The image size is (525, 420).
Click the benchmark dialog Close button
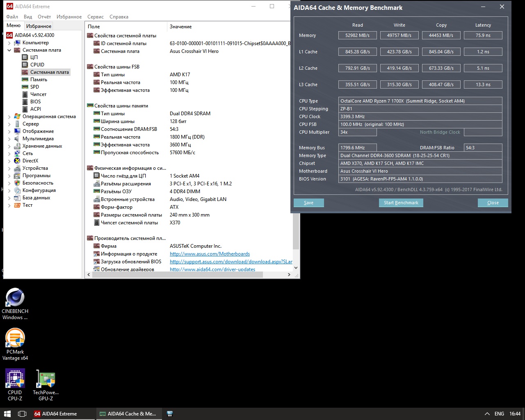tap(493, 203)
